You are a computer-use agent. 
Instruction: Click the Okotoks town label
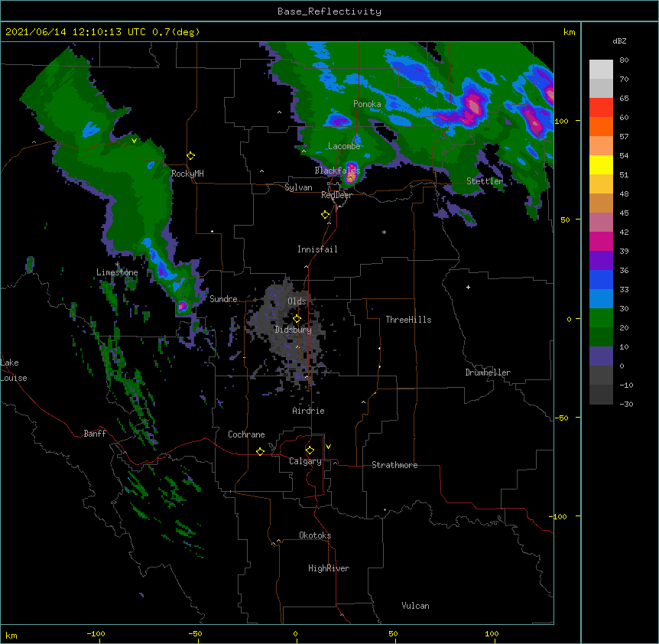[x=315, y=535]
